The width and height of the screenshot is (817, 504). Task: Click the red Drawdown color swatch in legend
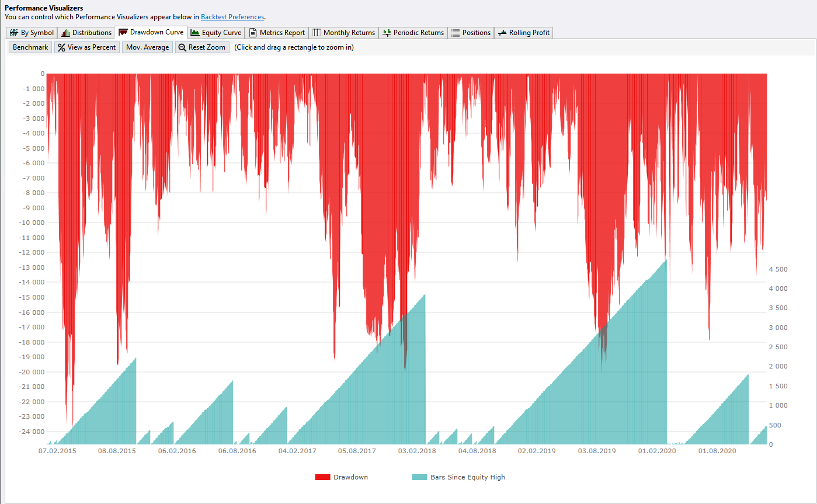324,477
